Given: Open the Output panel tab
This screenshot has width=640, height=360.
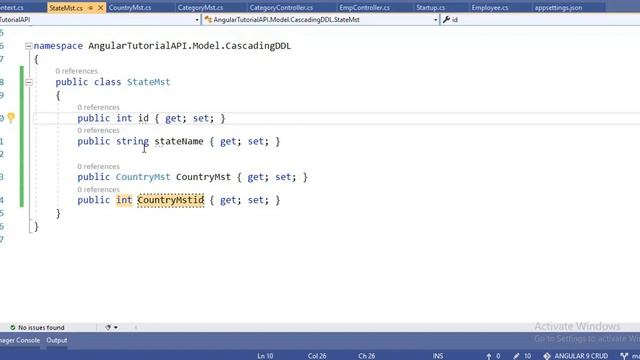Looking at the screenshot, I should [x=57, y=340].
